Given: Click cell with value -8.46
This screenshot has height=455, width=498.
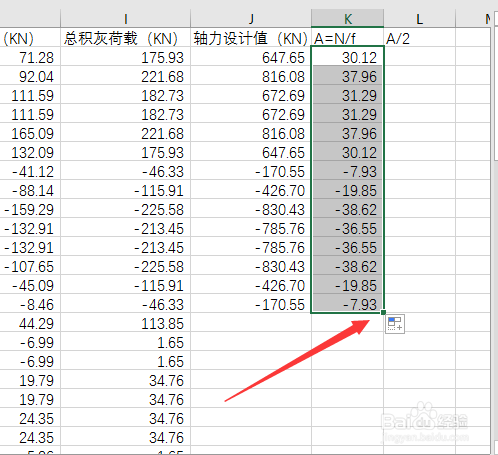Looking at the screenshot, I should tap(30, 303).
